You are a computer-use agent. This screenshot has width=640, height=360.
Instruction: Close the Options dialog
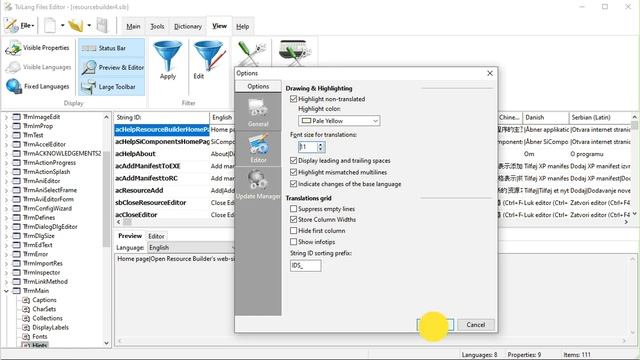click(490, 73)
